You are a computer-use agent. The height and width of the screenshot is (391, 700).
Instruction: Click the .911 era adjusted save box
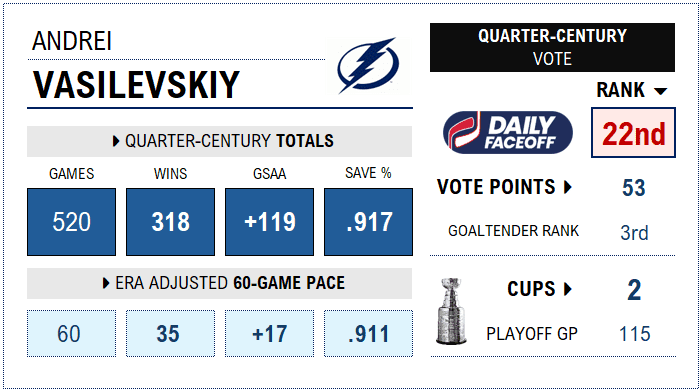point(368,334)
